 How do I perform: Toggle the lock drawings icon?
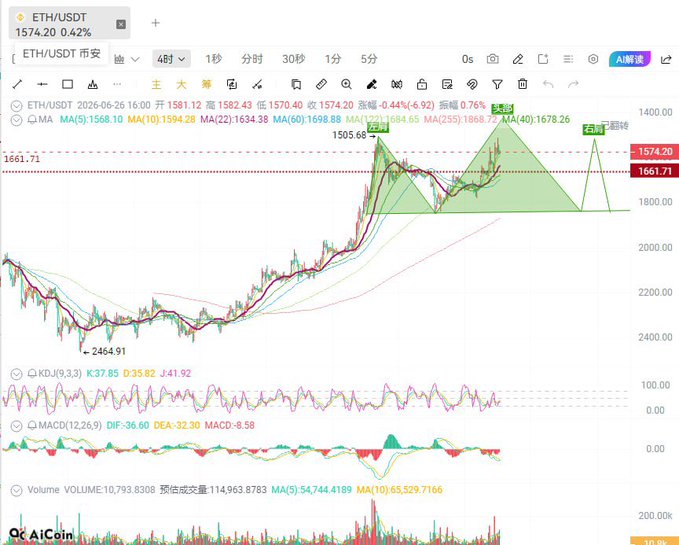tap(422, 84)
